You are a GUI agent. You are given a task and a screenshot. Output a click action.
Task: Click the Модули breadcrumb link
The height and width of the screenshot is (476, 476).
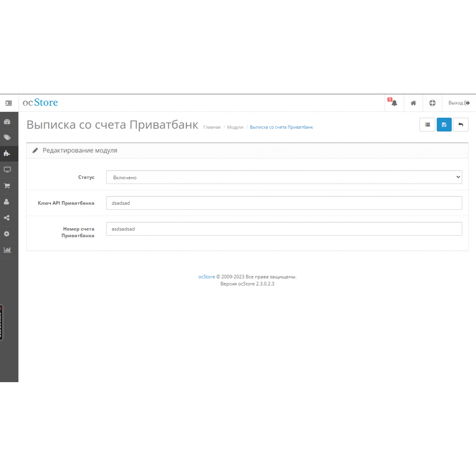[235, 127]
